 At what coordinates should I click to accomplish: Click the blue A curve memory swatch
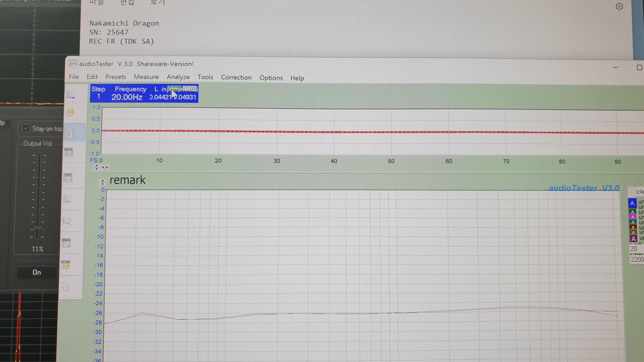(632, 203)
